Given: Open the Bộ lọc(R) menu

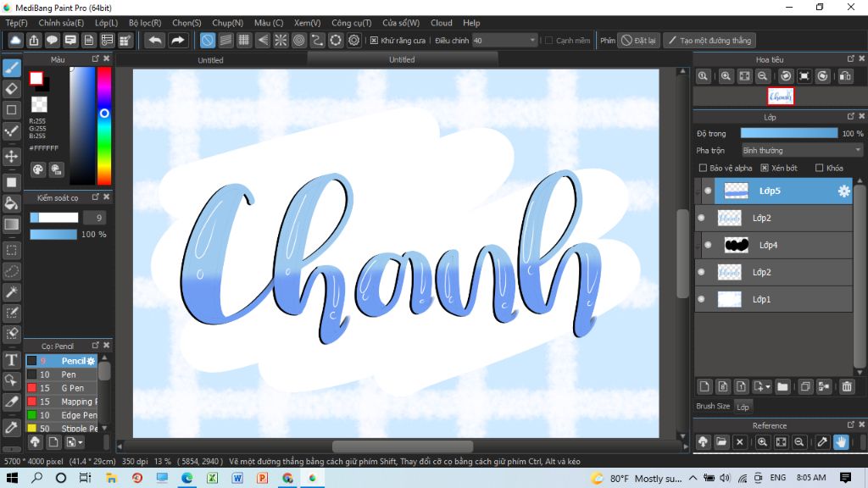Looking at the screenshot, I should [145, 23].
